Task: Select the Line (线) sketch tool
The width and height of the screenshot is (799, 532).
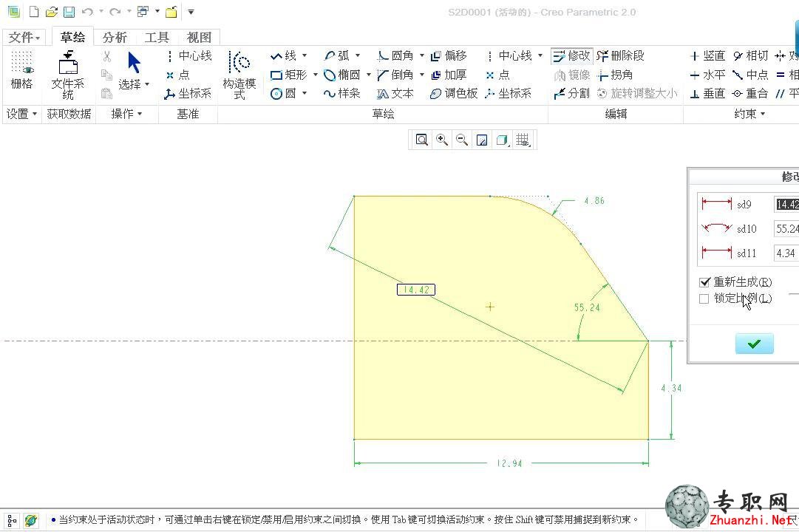Action: coord(283,55)
